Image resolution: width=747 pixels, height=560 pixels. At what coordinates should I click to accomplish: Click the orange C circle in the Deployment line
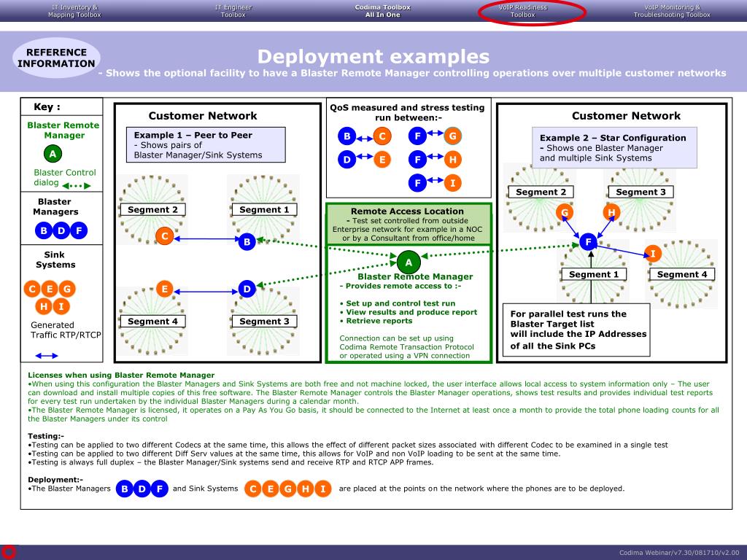click(x=253, y=489)
